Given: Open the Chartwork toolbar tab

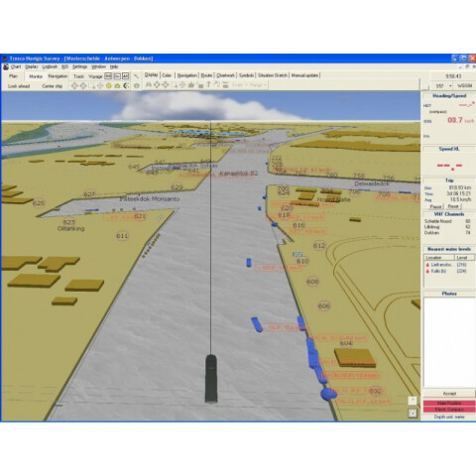Looking at the screenshot, I should click(225, 75).
